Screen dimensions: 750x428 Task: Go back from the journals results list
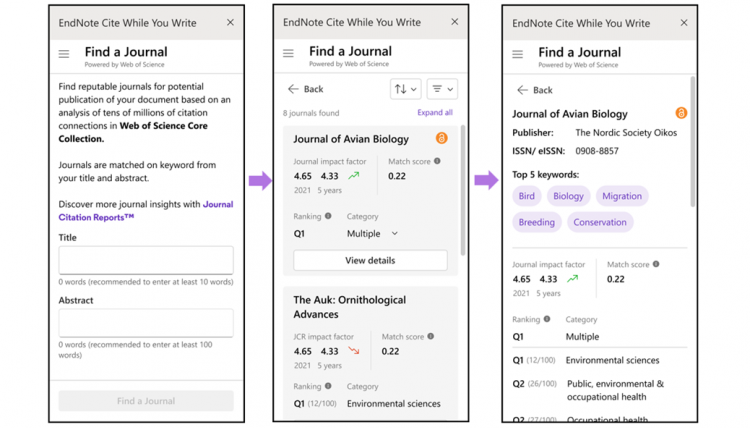pos(306,89)
